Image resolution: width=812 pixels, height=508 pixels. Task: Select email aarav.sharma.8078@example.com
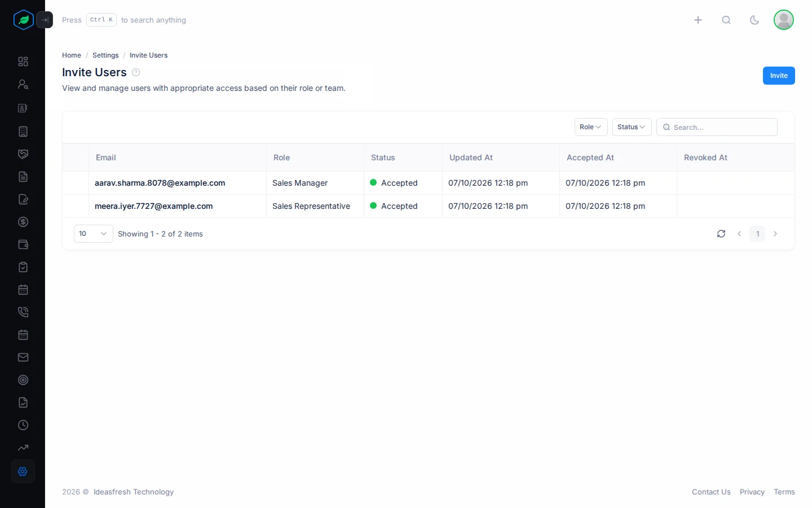[160, 183]
